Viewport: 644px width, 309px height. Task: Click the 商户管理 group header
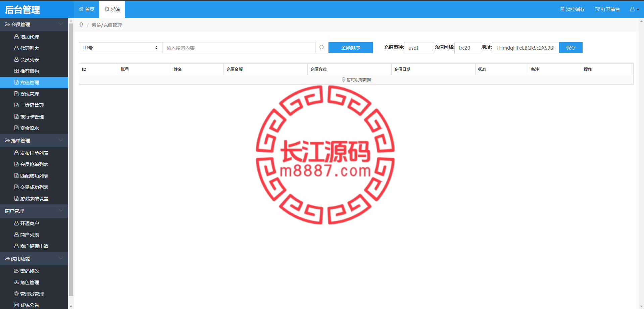pyautogui.click(x=34, y=211)
